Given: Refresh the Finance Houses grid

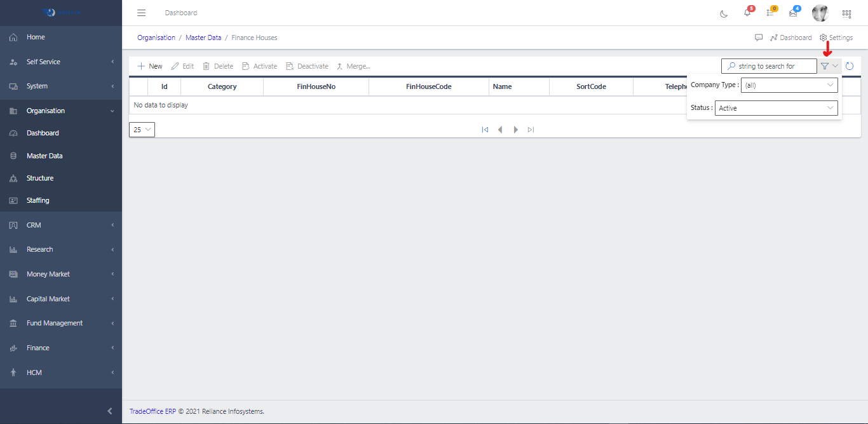Looking at the screenshot, I should (850, 66).
